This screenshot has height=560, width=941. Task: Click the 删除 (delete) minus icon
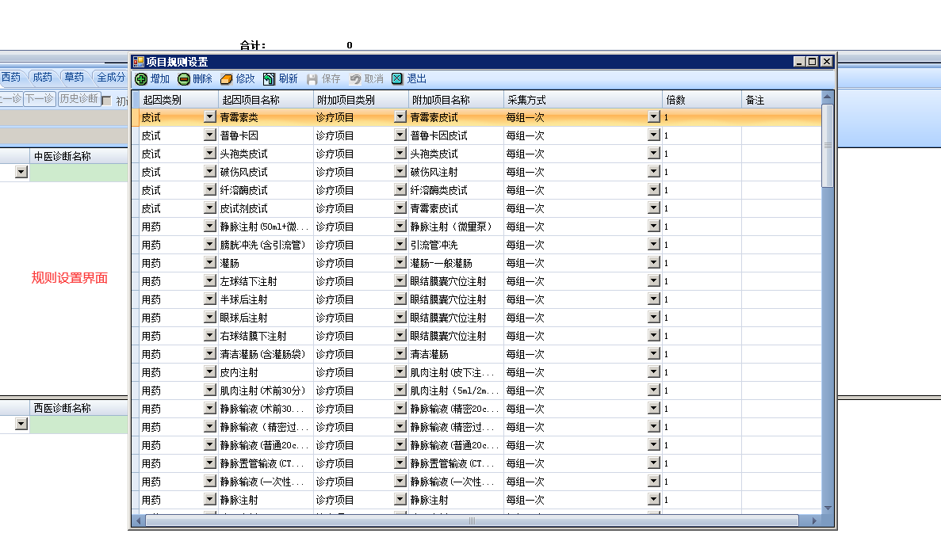tap(184, 79)
